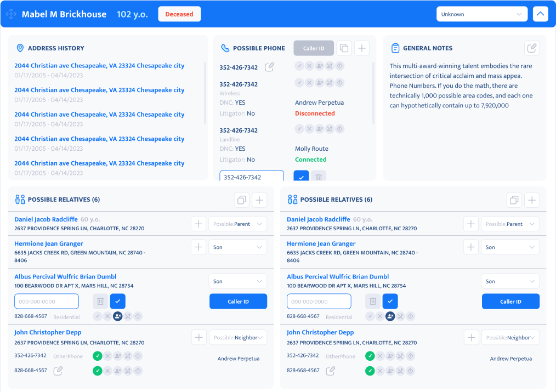The width and height of the screenshot is (556, 392).
Task: Collapse the header with the chevron-up arrow
Action: click(540, 14)
